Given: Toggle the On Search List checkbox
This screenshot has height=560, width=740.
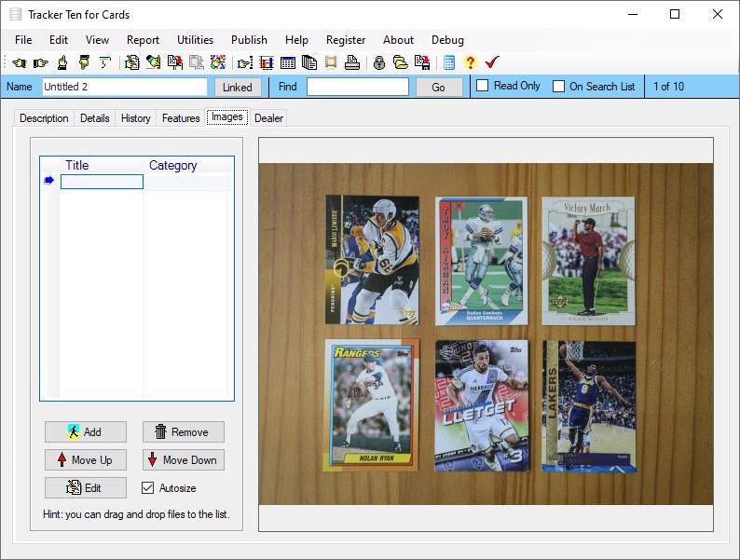Looking at the screenshot, I should 558,87.
